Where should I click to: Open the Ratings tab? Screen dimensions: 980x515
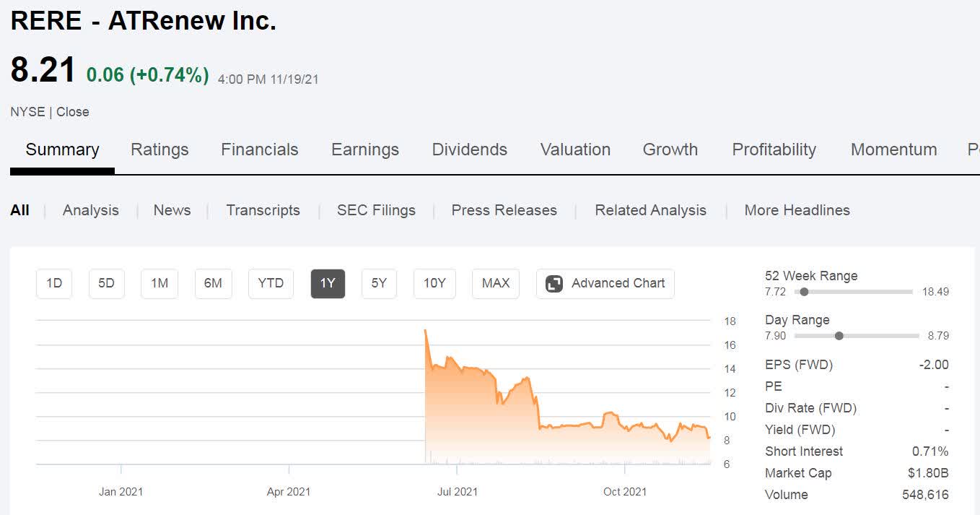(x=159, y=150)
